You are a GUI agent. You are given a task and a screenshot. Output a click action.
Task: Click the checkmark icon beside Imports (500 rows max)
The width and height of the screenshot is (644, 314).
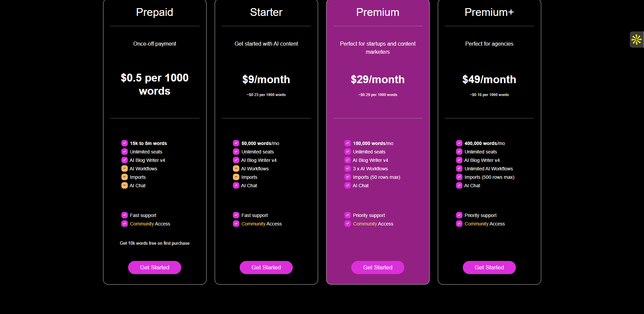(459, 177)
